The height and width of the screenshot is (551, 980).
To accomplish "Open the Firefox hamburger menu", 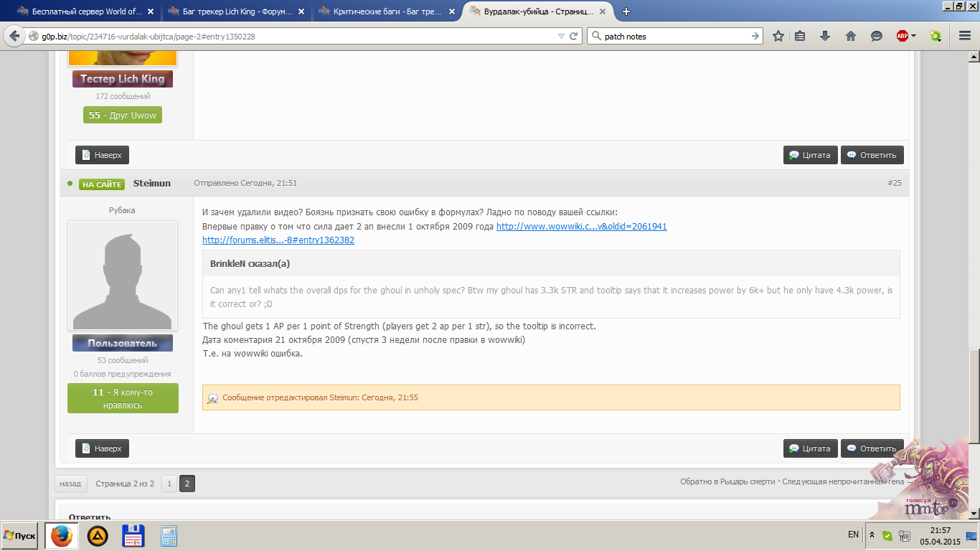I will (965, 37).
